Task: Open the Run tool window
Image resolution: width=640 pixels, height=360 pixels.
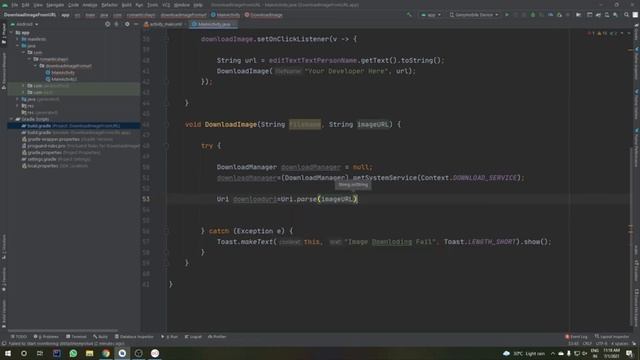Action: tap(170, 337)
